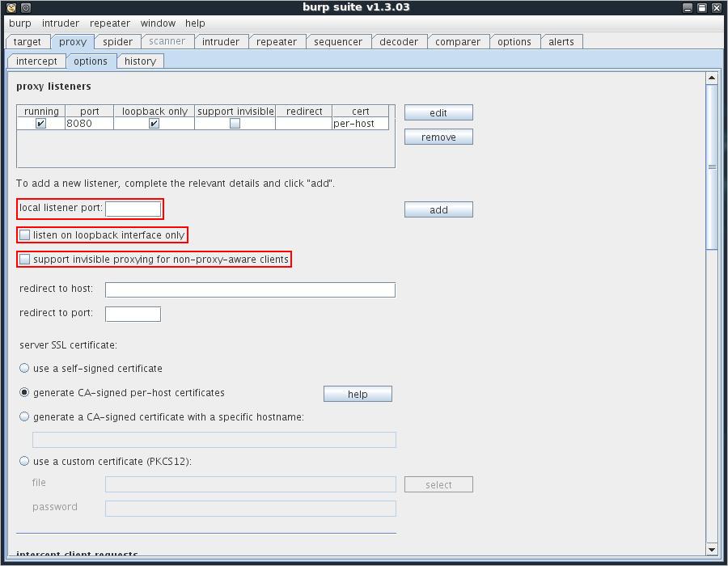Select use a custom certificate (PKCS12)
The width and height of the screenshot is (728, 566).
click(x=24, y=461)
